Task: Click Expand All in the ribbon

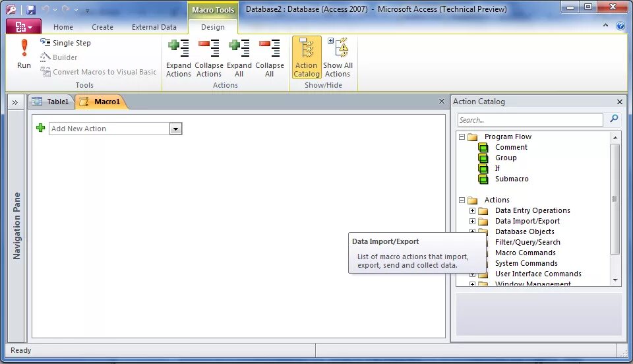Action: [x=239, y=58]
